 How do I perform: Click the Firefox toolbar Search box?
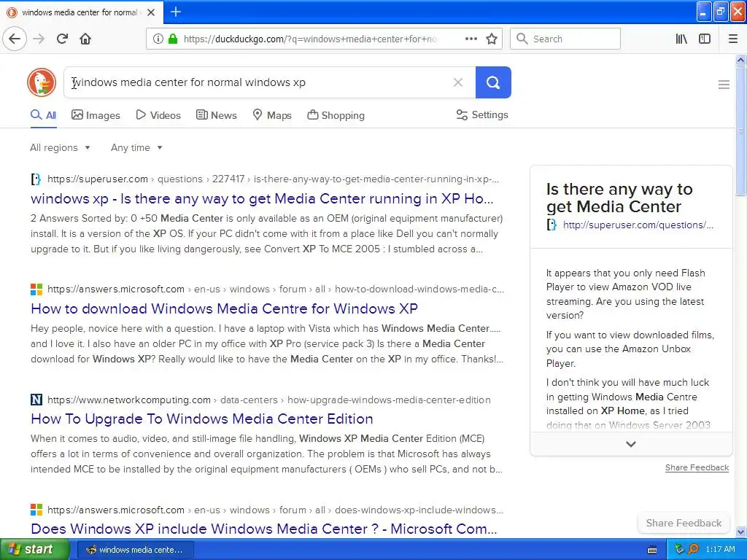[x=565, y=39]
